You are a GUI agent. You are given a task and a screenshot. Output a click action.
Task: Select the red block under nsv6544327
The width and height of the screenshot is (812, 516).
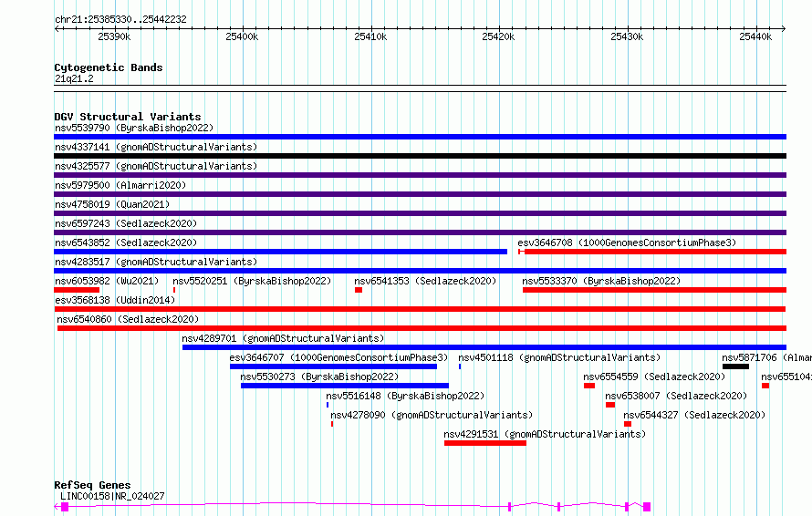pyautogui.click(x=628, y=424)
